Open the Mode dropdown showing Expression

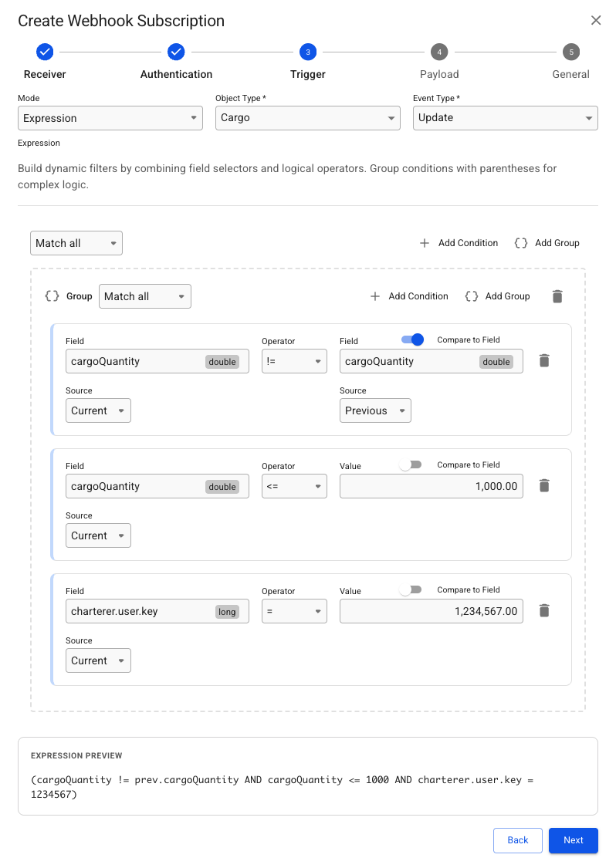tap(110, 118)
